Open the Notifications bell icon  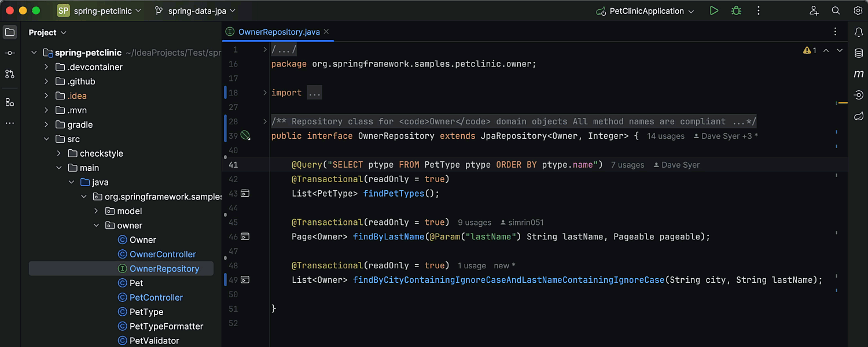[859, 32]
